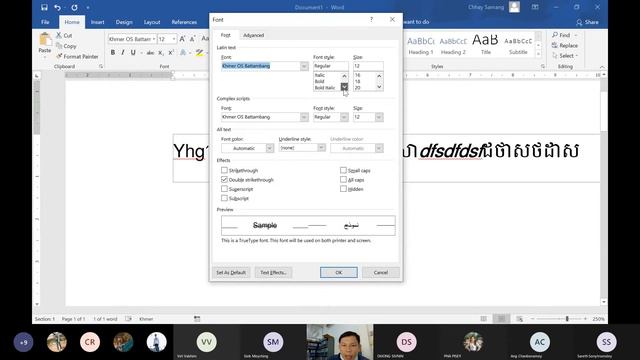Image resolution: width=640 pixels, height=360 pixels.
Task: Enable the All caps checkbox
Action: click(343, 180)
